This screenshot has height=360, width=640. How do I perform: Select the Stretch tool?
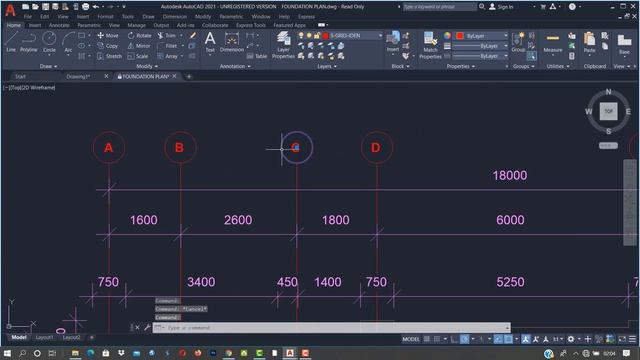coord(109,56)
